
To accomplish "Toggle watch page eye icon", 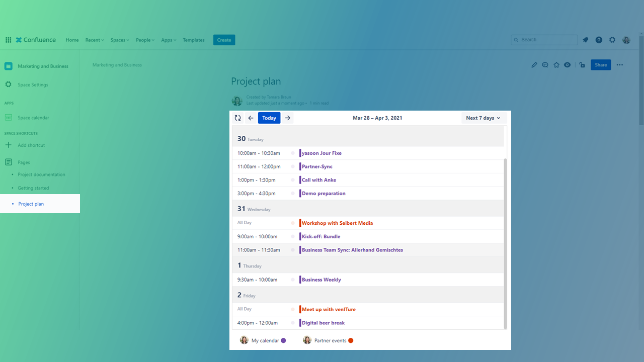I will click(568, 65).
